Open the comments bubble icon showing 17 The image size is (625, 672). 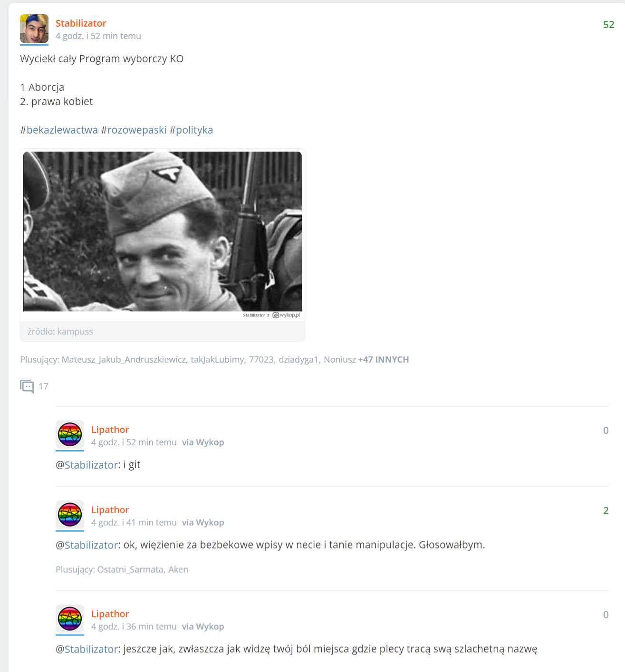pyautogui.click(x=27, y=386)
